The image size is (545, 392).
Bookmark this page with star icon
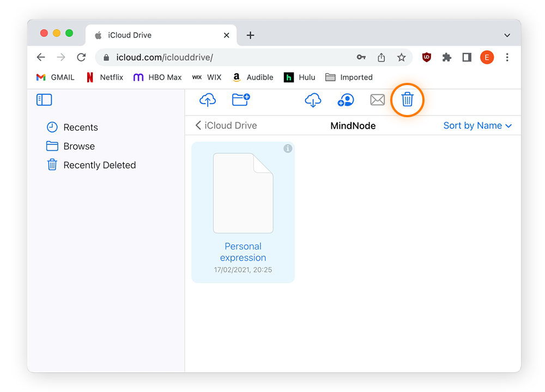[402, 57]
